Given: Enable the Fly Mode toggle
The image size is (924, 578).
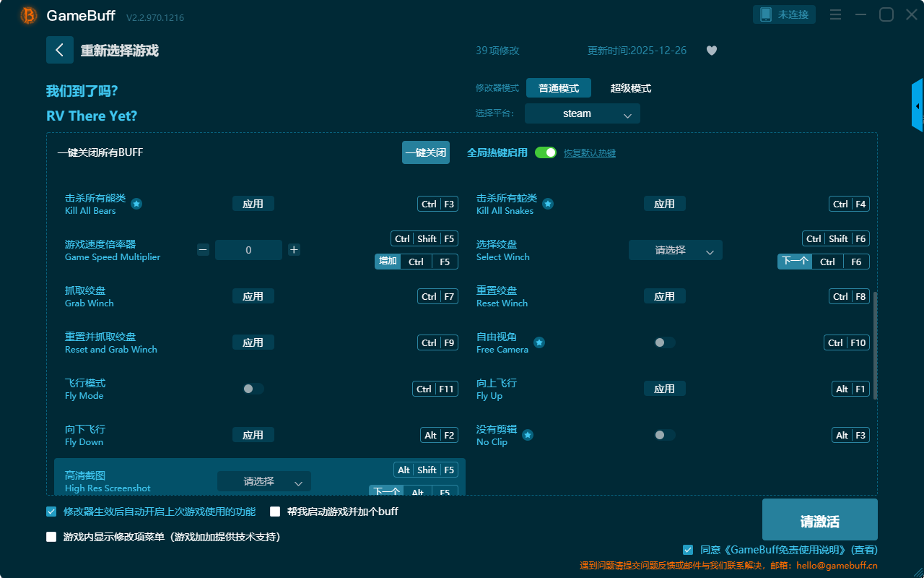Looking at the screenshot, I should (253, 389).
